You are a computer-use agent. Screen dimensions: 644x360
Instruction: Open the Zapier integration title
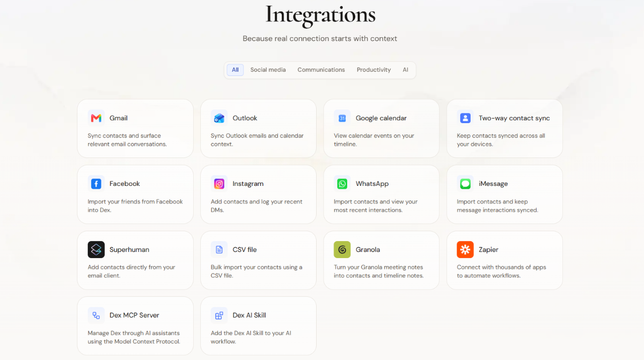click(x=488, y=250)
